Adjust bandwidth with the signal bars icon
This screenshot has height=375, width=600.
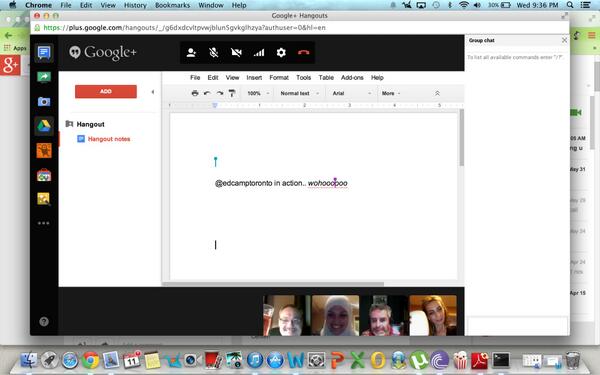coord(259,52)
